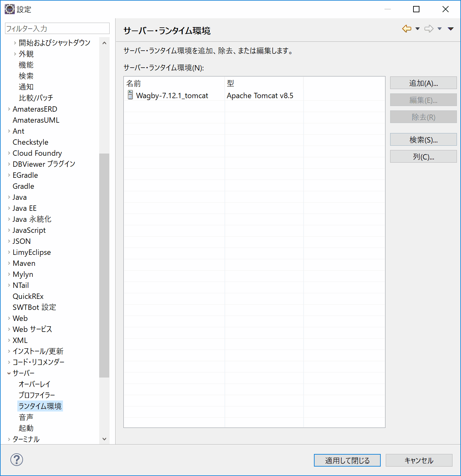Expand the 開始およびシャットダウン tree node

(x=15, y=43)
